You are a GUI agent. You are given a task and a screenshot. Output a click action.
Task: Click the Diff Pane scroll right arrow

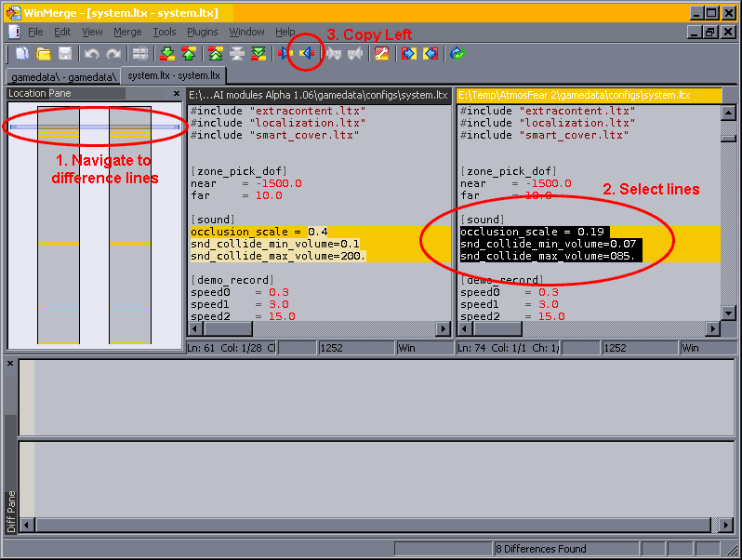click(x=725, y=525)
